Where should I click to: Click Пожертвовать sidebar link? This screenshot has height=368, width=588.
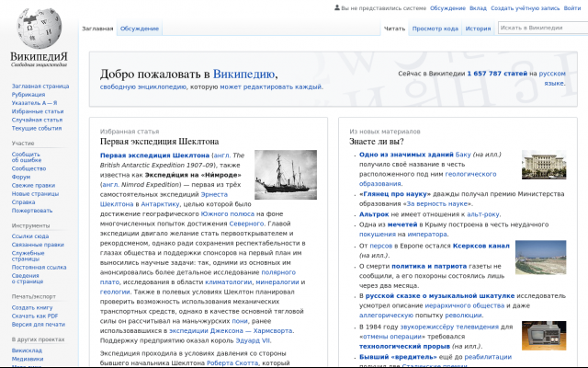32,211
